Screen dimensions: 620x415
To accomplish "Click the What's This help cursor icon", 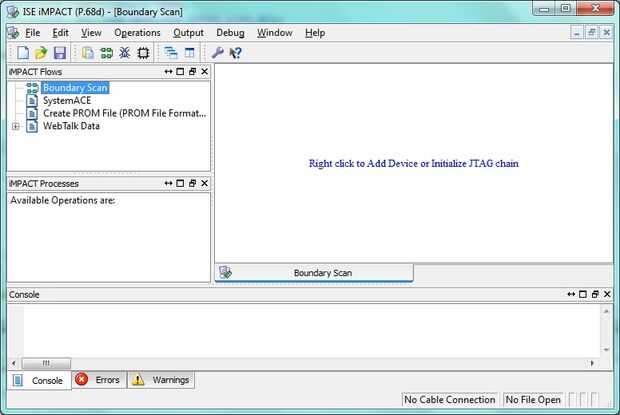I will (x=236, y=53).
